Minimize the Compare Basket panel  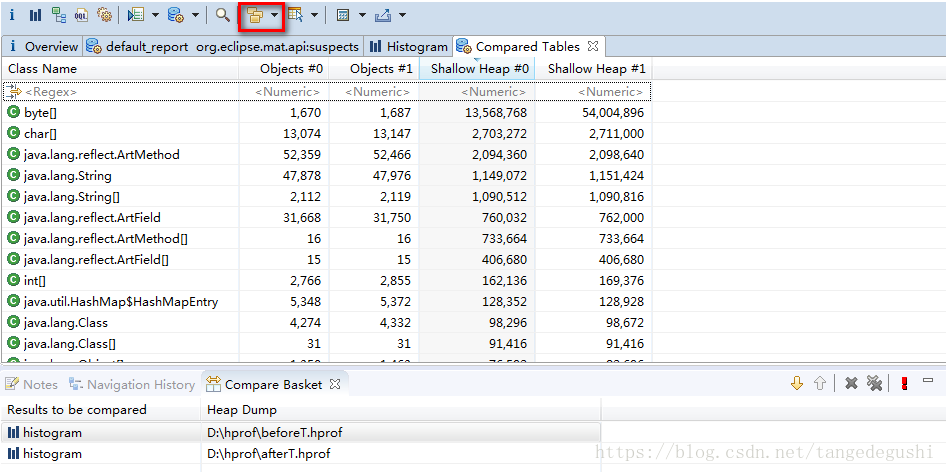[928, 380]
